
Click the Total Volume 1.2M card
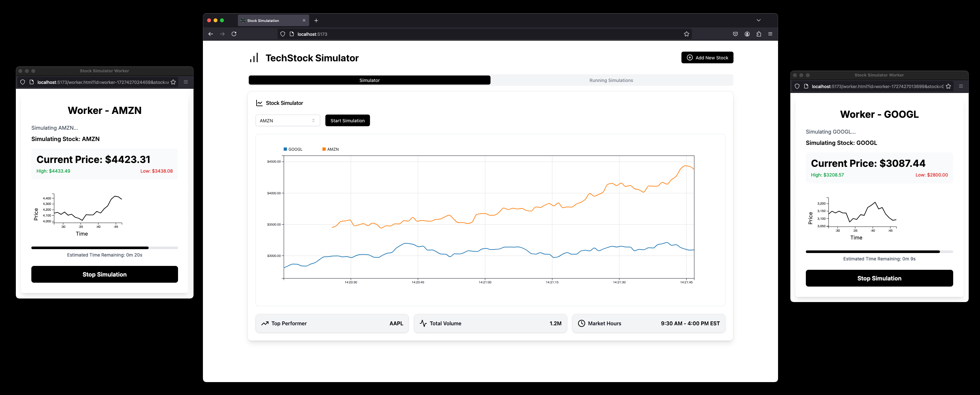coord(490,323)
